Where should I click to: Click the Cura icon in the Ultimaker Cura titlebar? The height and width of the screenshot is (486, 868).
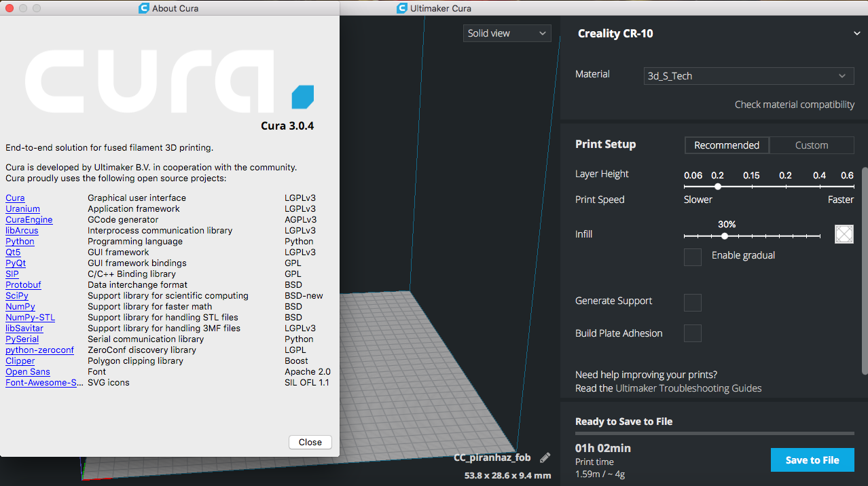point(401,7)
